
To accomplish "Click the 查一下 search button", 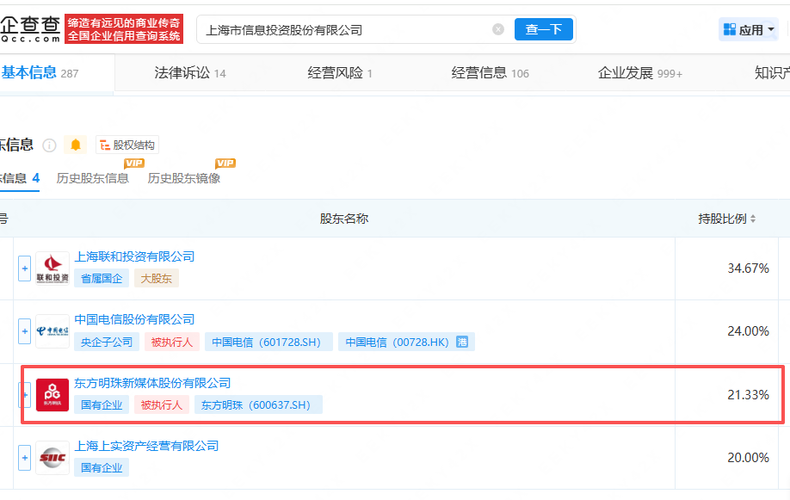I will [543, 29].
